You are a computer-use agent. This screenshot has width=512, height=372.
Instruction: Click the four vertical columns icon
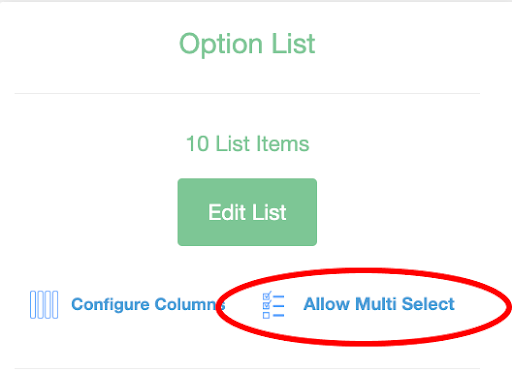44,305
